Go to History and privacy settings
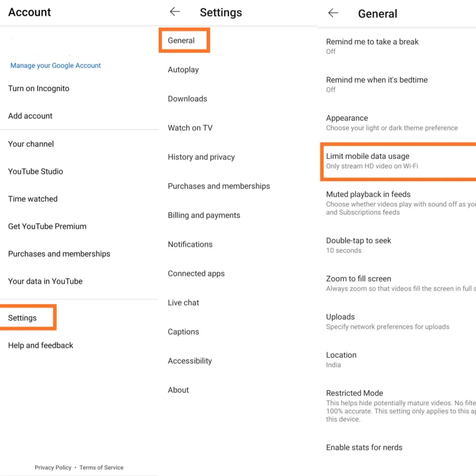This screenshot has width=476, height=476. [201, 157]
